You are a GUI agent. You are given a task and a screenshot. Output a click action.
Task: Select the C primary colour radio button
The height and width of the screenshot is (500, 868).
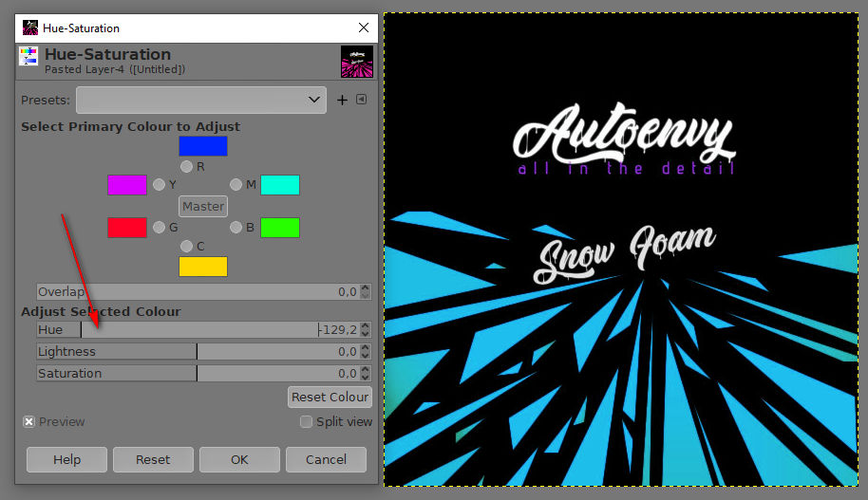coord(186,246)
